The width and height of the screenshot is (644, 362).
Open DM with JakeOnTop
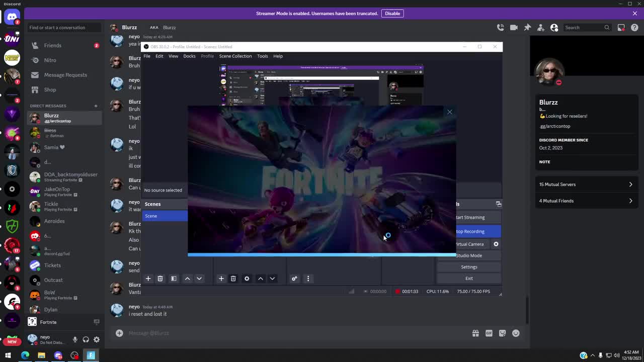pos(64,192)
